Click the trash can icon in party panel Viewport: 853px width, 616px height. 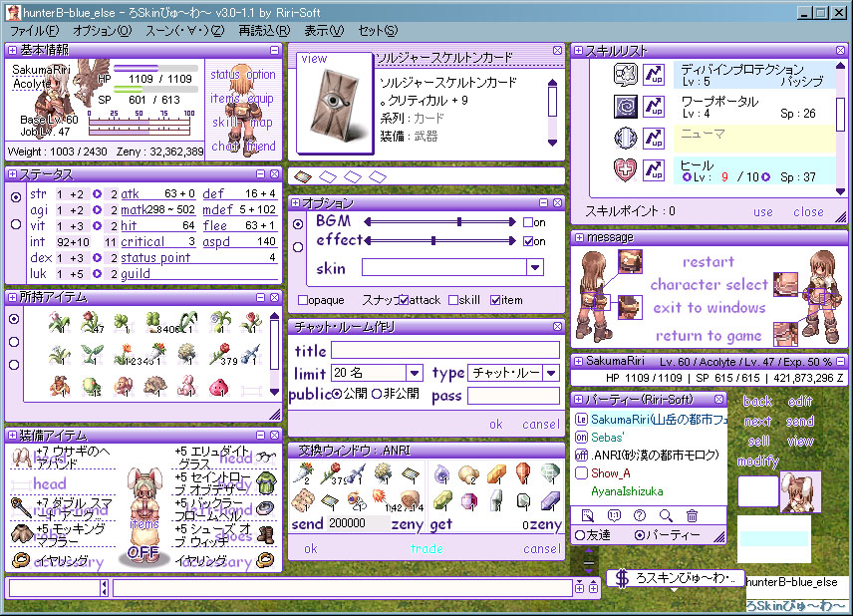click(692, 515)
